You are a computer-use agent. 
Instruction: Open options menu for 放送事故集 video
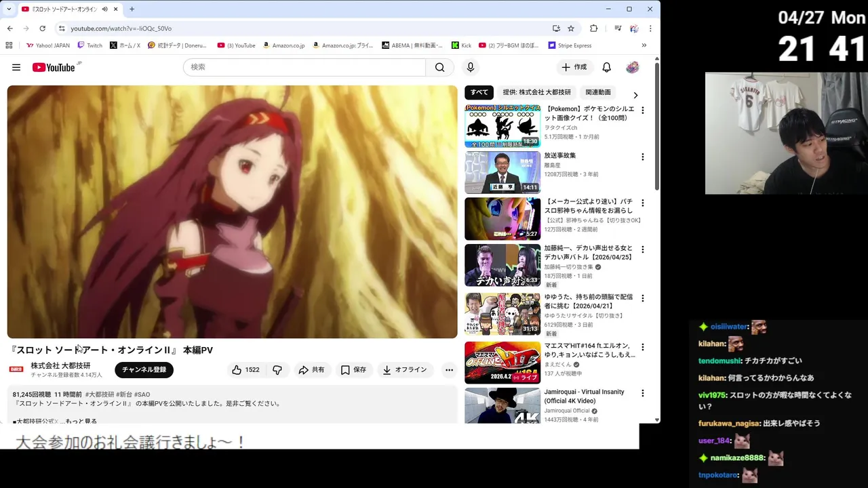[x=642, y=157]
